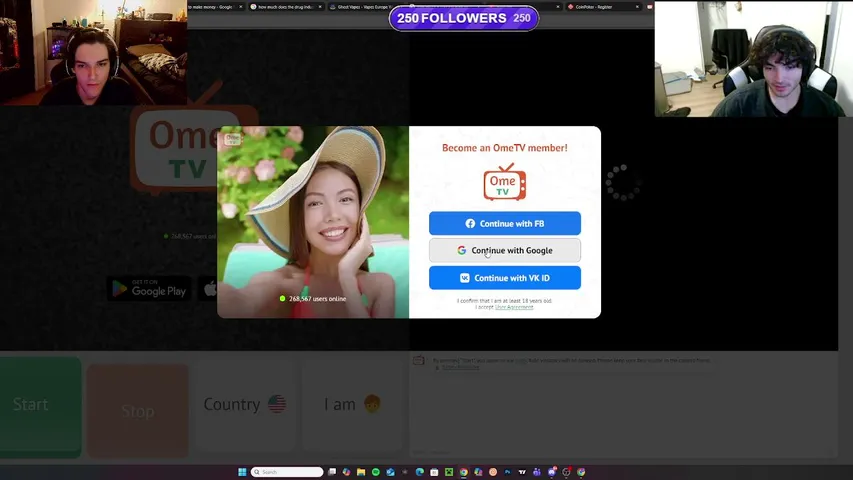
Task: Click the VK icon on the VK ID button
Action: (x=465, y=278)
